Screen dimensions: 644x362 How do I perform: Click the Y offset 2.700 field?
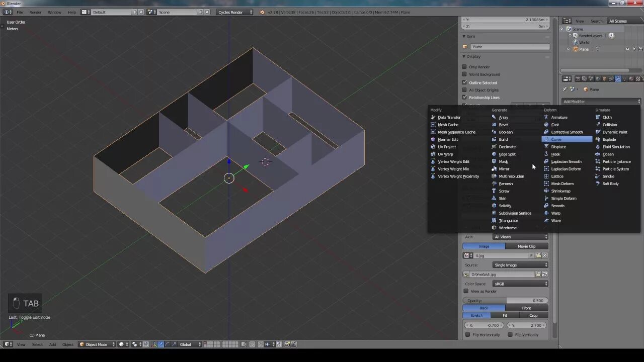pos(527,325)
